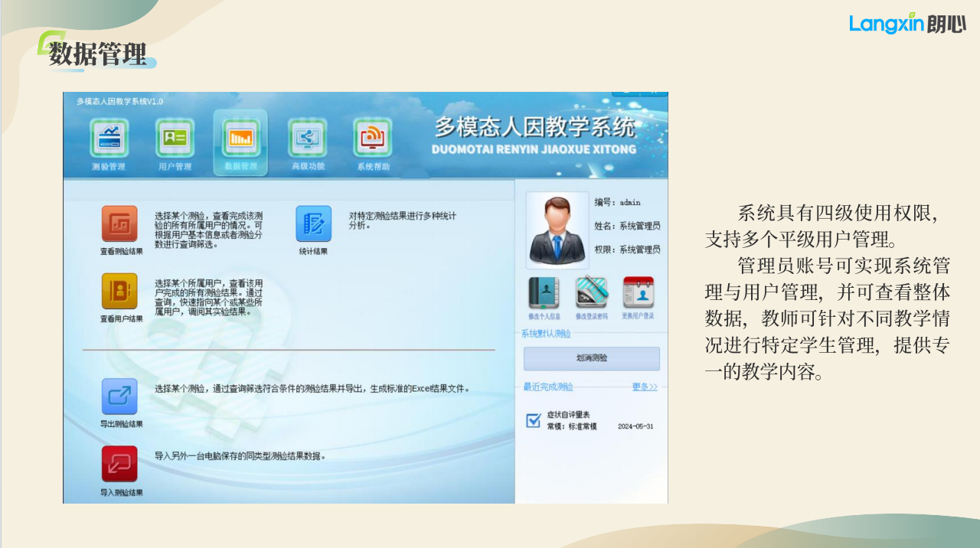Open 统计结果 statistics icon
This screenshot has height=548, width=980.
(x=313, y=224)
